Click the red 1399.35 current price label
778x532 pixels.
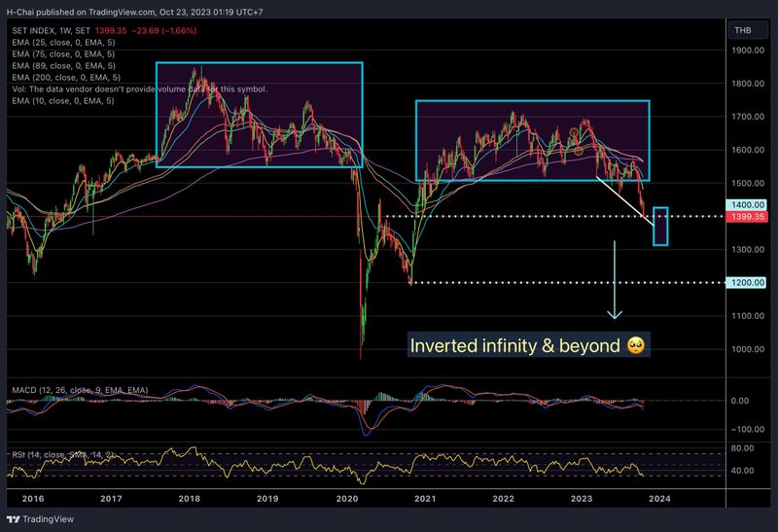(745, 218)
